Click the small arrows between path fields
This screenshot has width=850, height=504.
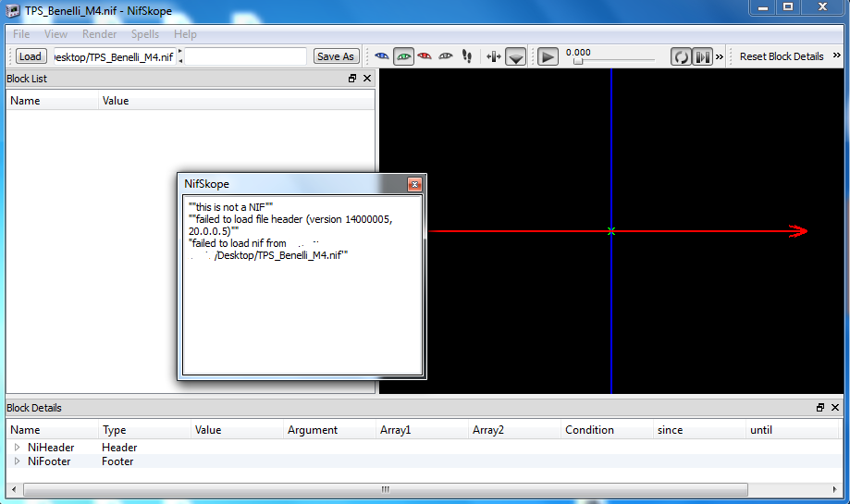(x=180, y=56)
